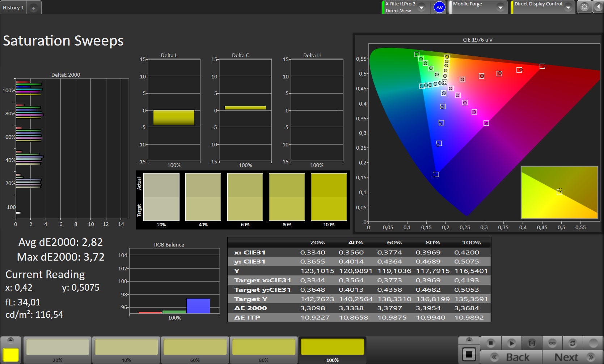Open settings via the gear icon
Image resolution: width=604 pixels, height=364 pixels.
point(584,7)
